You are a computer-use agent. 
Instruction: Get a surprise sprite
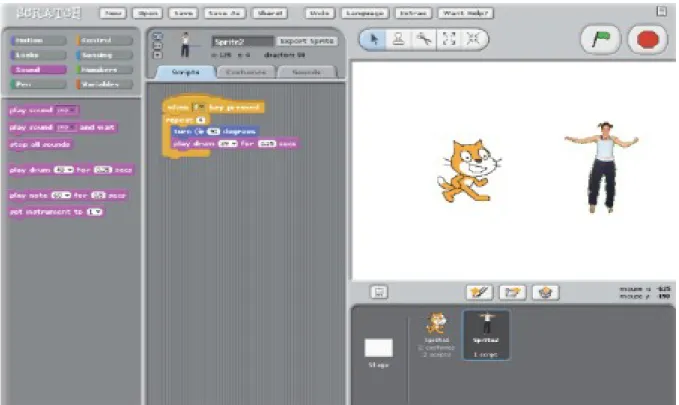pyautogui.click(x=546, y=292)
